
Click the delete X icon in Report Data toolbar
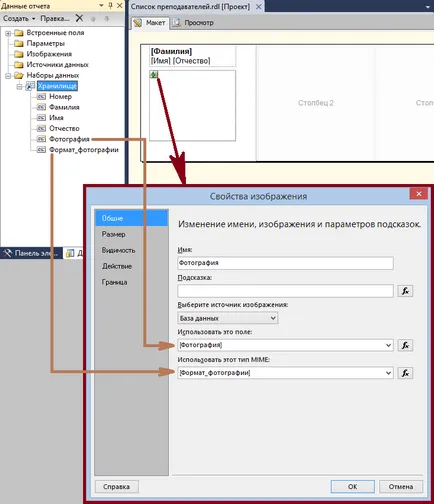(79, 18)
